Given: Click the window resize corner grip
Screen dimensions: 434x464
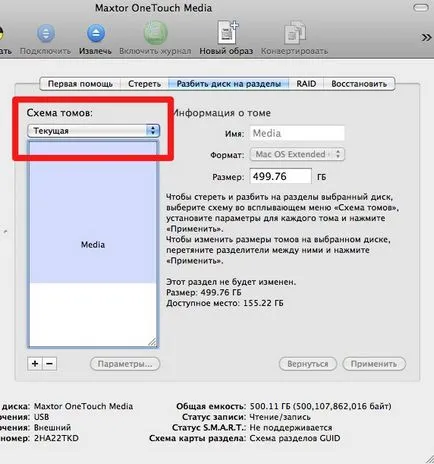Looking at the screenshot, I should [429, 459].
